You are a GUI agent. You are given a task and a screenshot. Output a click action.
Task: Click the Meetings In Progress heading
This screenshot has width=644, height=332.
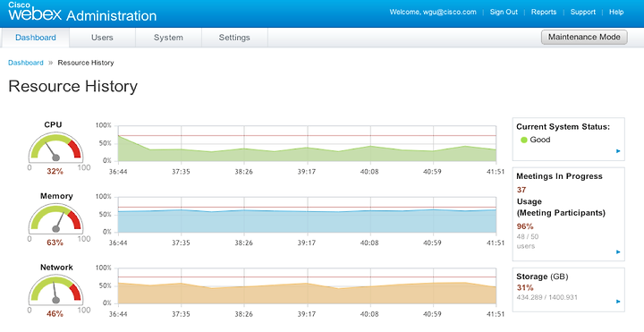click(559, 176)
